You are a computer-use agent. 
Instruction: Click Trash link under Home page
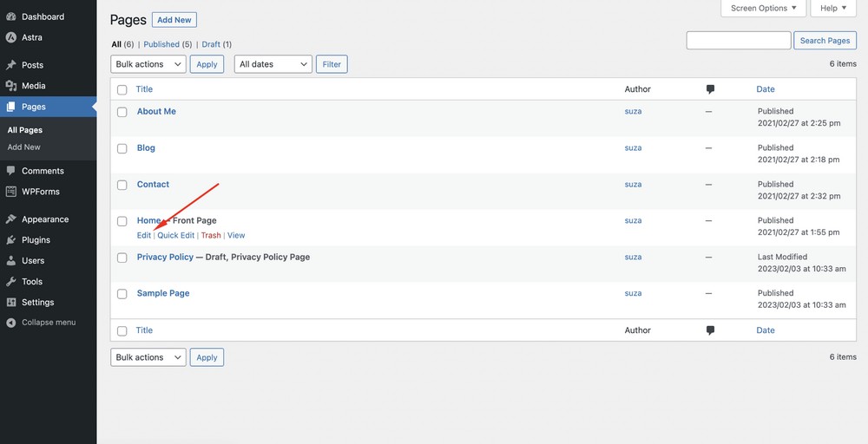coord(211,235)
